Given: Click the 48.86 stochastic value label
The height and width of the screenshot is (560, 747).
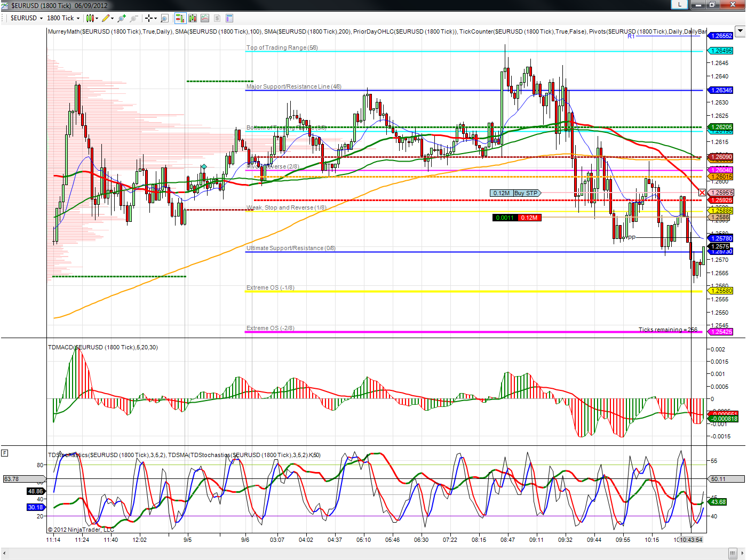Looking at the screenshot, I should [36, 491].
